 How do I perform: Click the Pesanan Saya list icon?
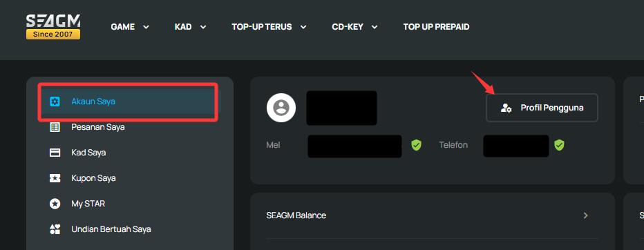55,127
